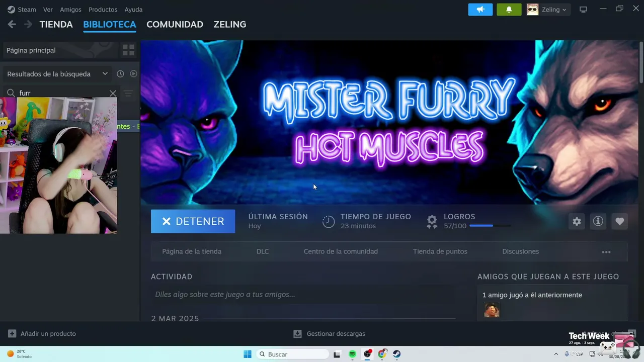Show game information icon
Image resolution: width=644 pixels, height=362 pixels.
598,221
